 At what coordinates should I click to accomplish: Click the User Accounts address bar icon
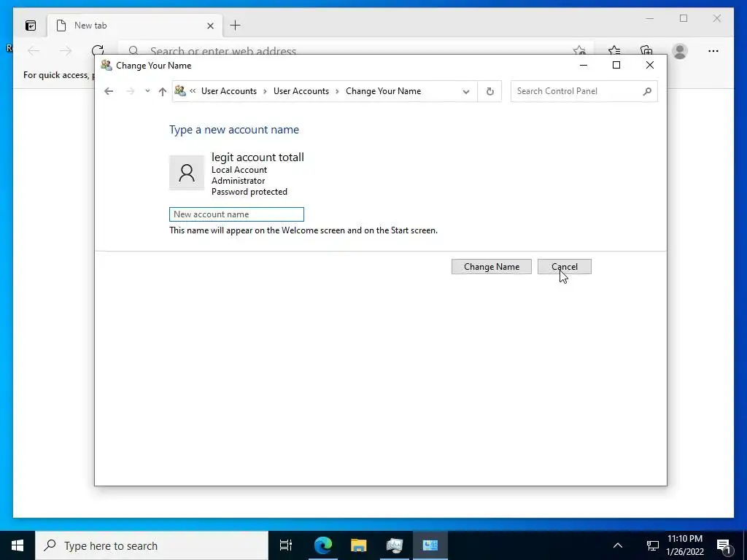click(x=180, y=90)
